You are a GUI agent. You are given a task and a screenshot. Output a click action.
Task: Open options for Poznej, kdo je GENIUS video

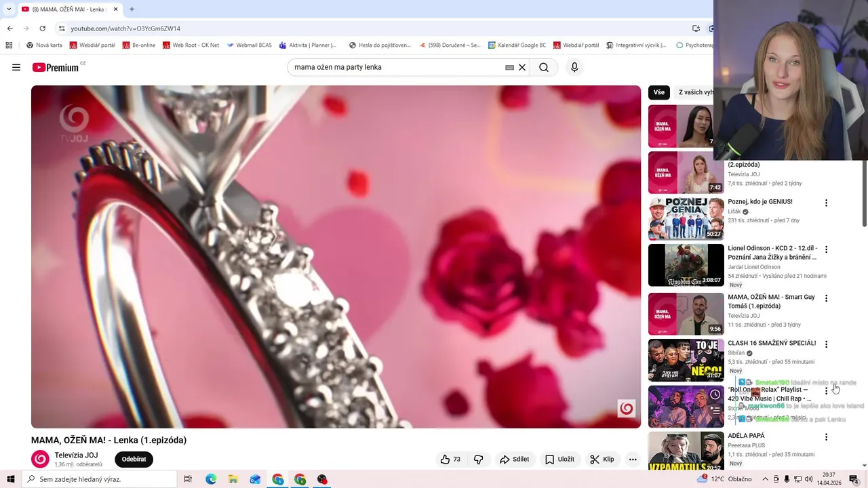[826, 203]
